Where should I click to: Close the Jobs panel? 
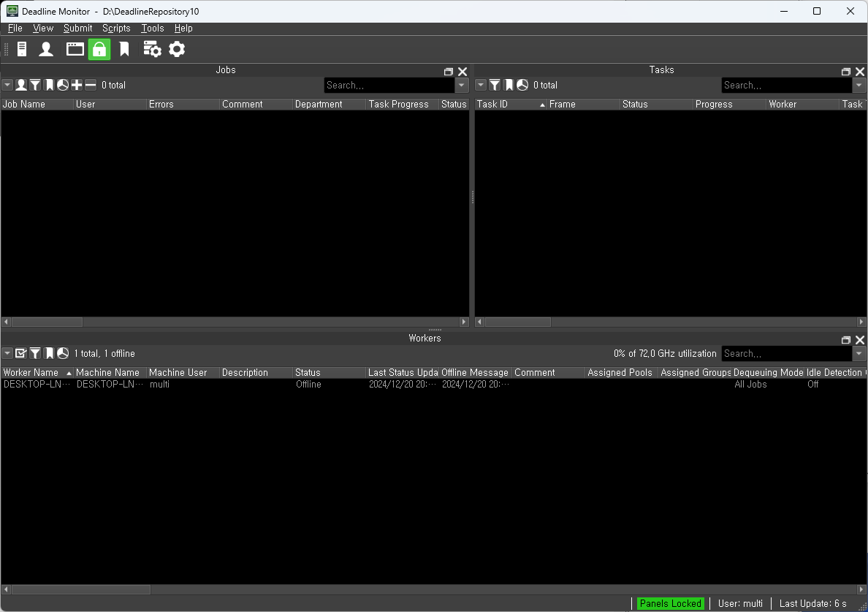tap(462, 72)
